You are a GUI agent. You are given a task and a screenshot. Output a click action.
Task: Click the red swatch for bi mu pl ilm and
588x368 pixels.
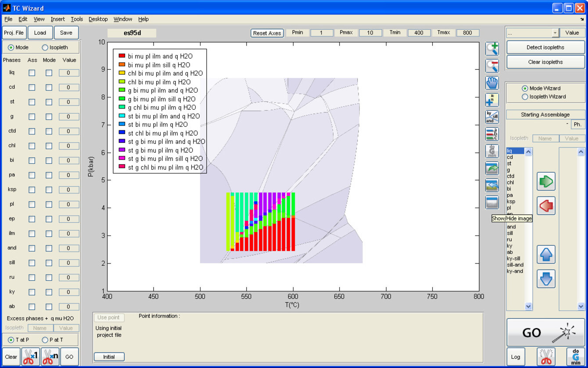(122, 56)
